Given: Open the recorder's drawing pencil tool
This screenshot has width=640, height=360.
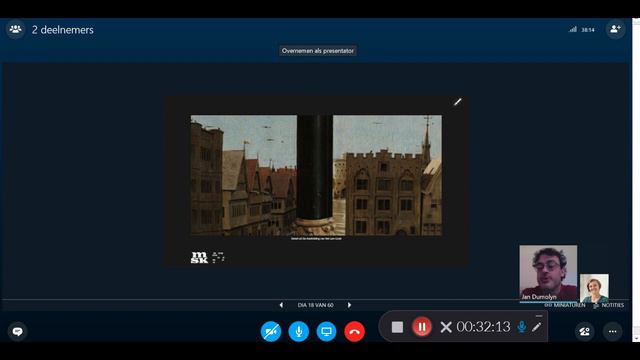Looking at the screenshot, I should coord(537,327).
